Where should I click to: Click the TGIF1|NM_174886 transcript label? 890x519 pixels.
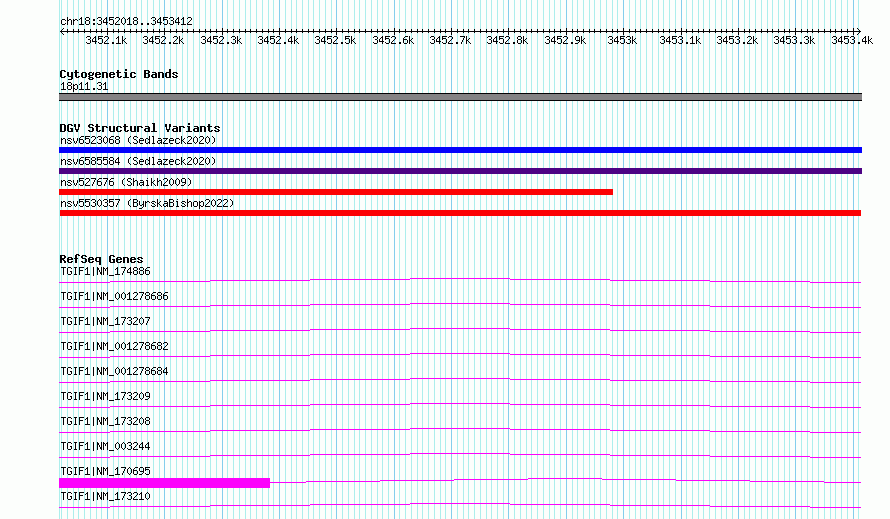[x=105, y=271]
